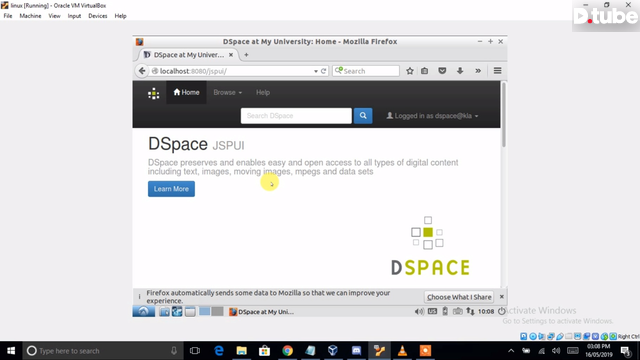Open VirtualBox Input menu
Viewport: 640px width, 360px height.
tap(74, 16)
